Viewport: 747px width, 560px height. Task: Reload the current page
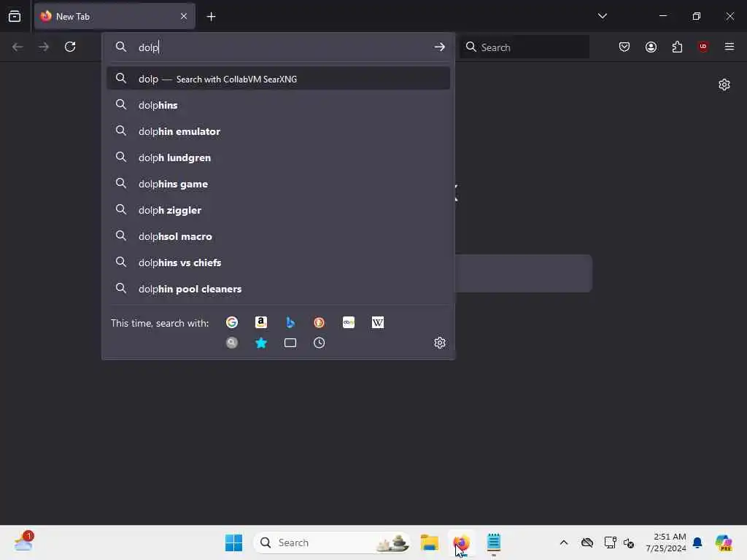pos(70,47)
